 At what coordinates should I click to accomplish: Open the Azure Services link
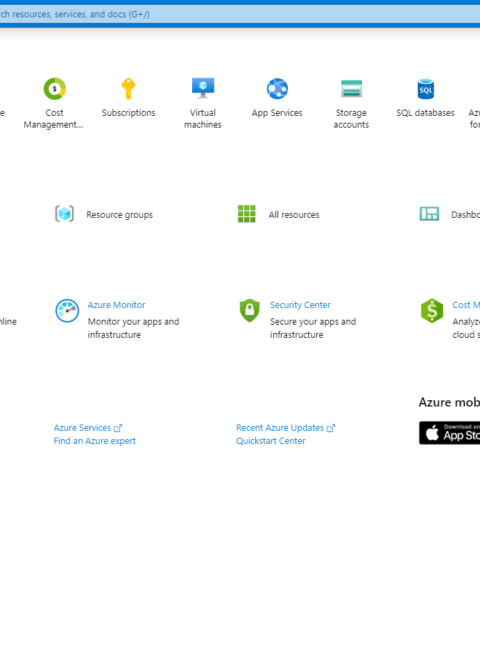pos(82,427)
